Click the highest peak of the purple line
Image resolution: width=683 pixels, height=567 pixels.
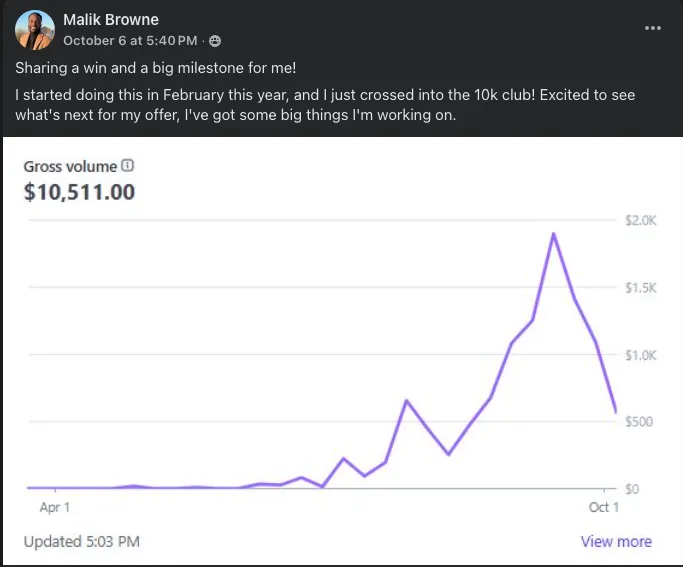pos(553,234)
